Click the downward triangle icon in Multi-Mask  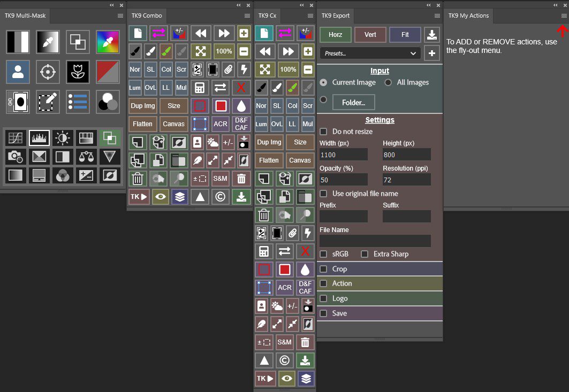click(x=110, y=157)
